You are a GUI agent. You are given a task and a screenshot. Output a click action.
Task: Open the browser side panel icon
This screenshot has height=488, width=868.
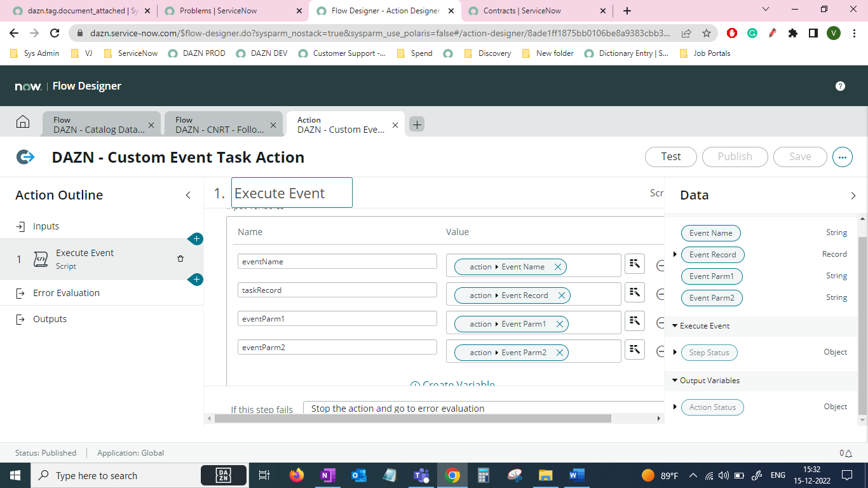click(813, 34)
